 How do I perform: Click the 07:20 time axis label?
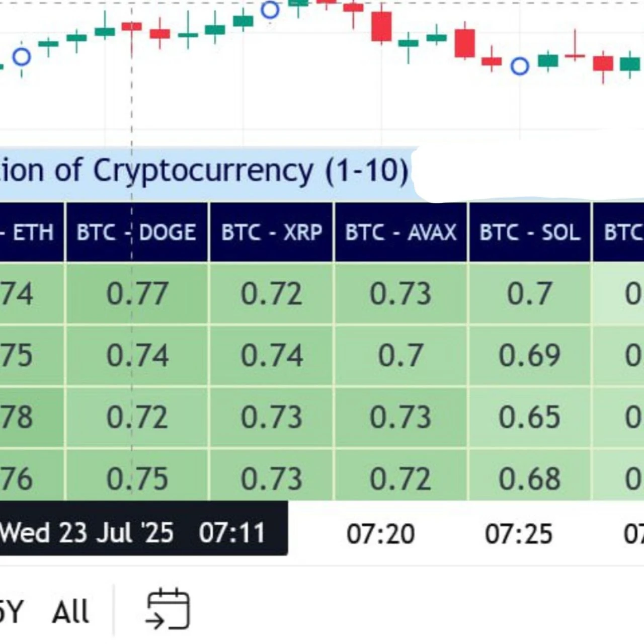[x=381, y=534]
